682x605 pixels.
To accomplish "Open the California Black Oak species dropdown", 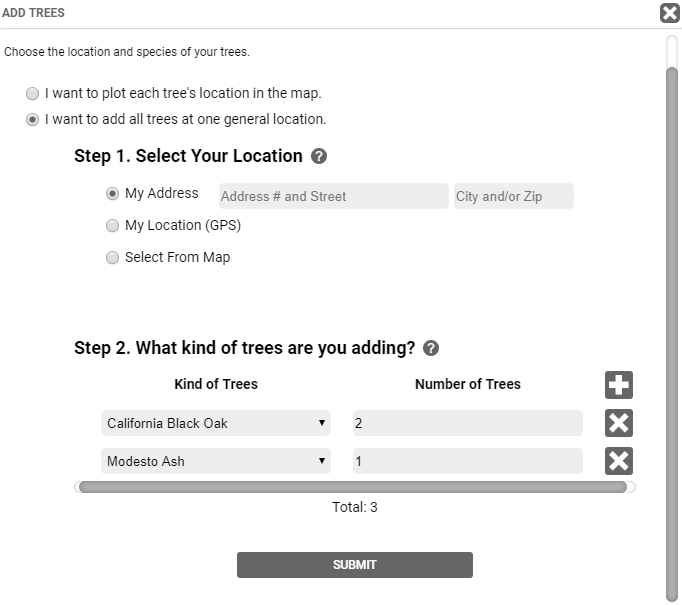I will (x=216, y=423).
